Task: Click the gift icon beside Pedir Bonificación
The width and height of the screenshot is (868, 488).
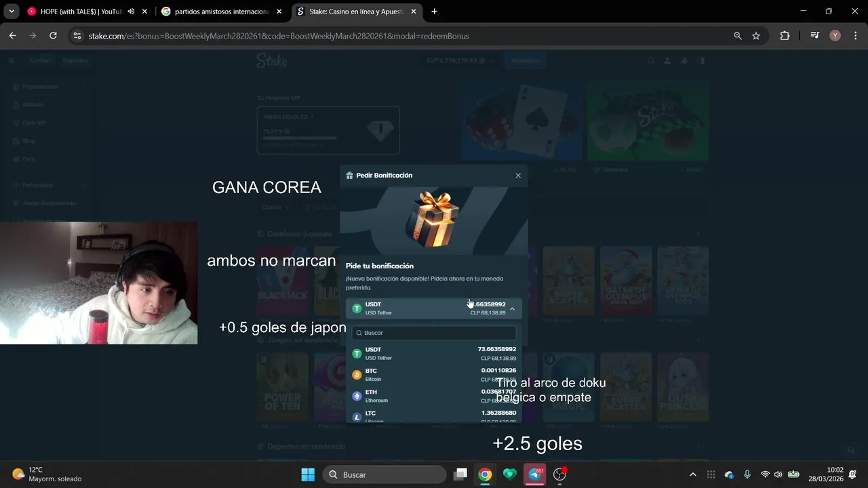Action: click(349, 176)
